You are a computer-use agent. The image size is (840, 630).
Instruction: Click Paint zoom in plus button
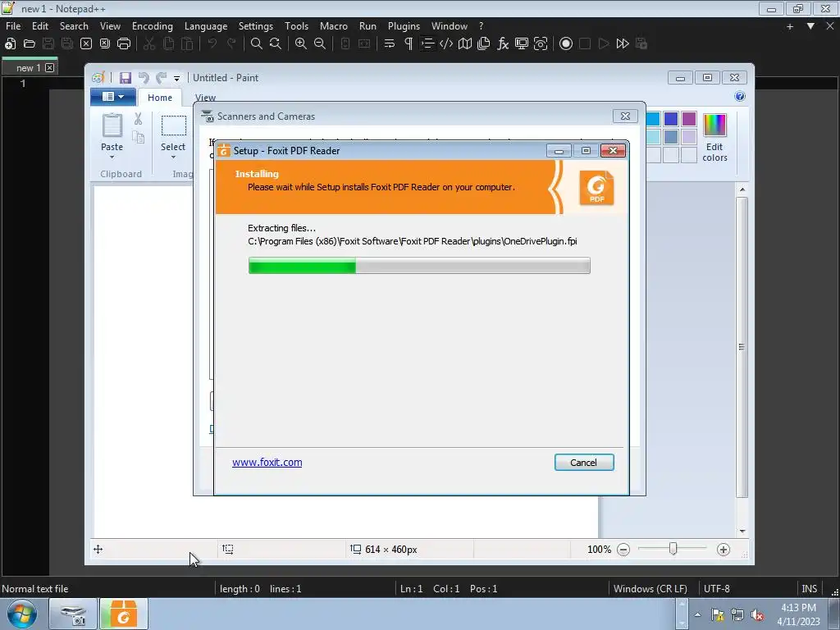point(724,550)
